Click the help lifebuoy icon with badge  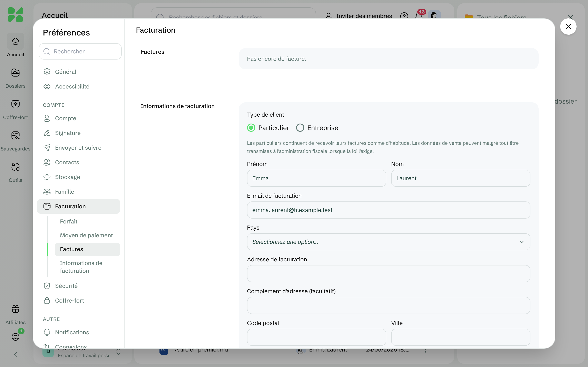15,337
